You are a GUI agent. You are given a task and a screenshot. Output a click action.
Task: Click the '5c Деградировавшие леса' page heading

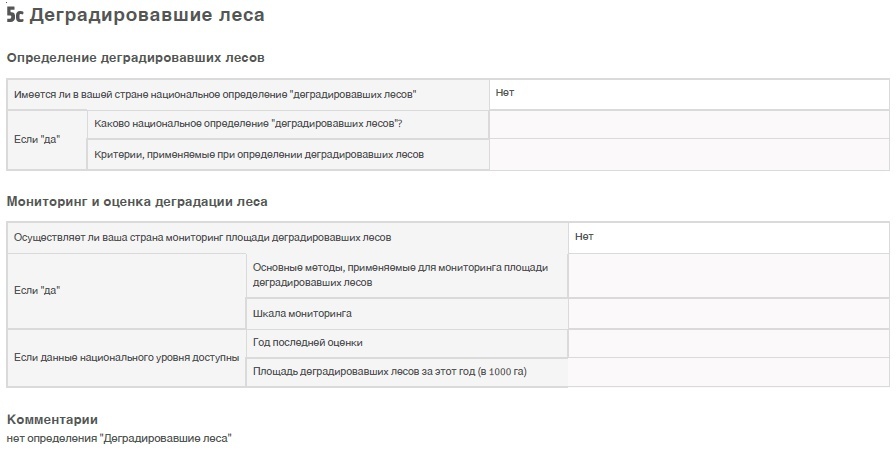point(135,15)
